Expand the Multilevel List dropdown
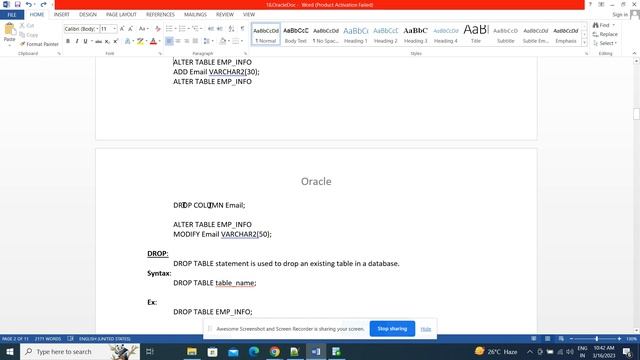Viewport: 640px width, 360px height. pyautogui.click(x=202, y=29)
